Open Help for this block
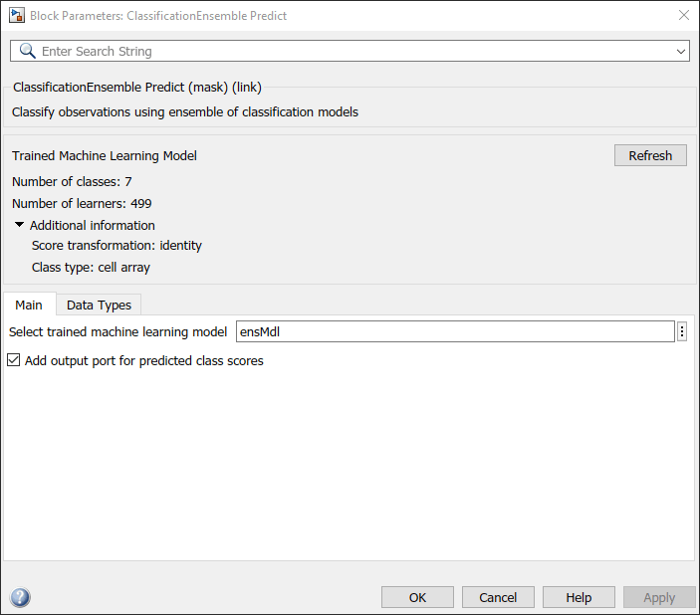 point(579,597)
